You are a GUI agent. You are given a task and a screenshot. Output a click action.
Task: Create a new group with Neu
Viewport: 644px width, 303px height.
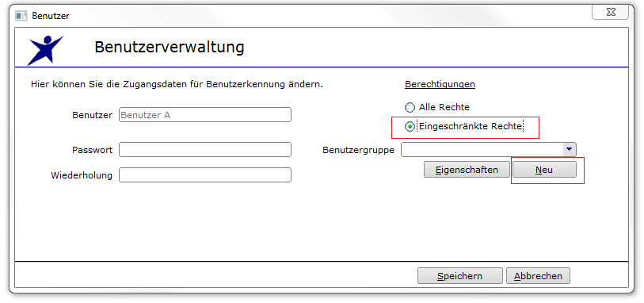[x=544, y=170]
